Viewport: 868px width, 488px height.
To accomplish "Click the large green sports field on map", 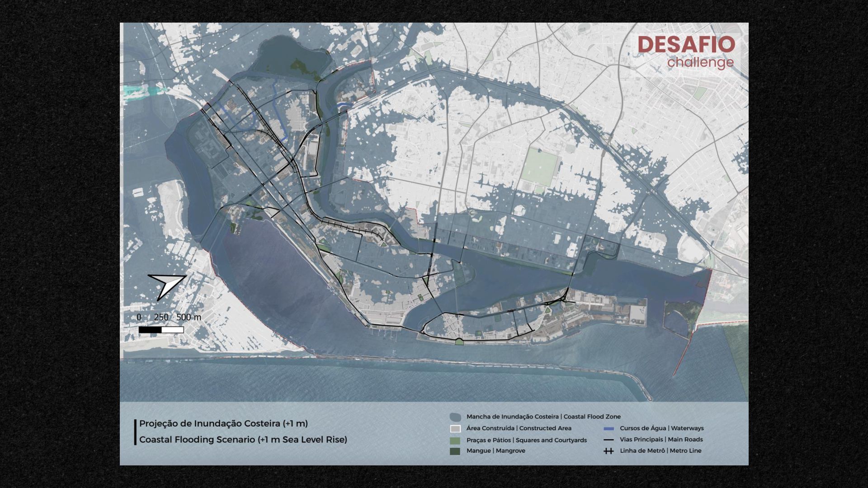I will [539, 167].
